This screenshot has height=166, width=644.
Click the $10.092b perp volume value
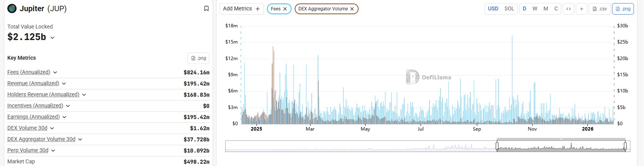coord(196,151)
